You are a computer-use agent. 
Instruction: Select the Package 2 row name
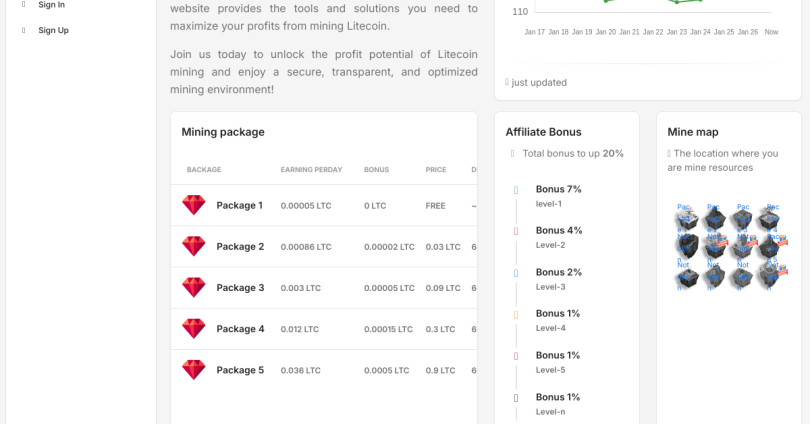pos(240,246)
